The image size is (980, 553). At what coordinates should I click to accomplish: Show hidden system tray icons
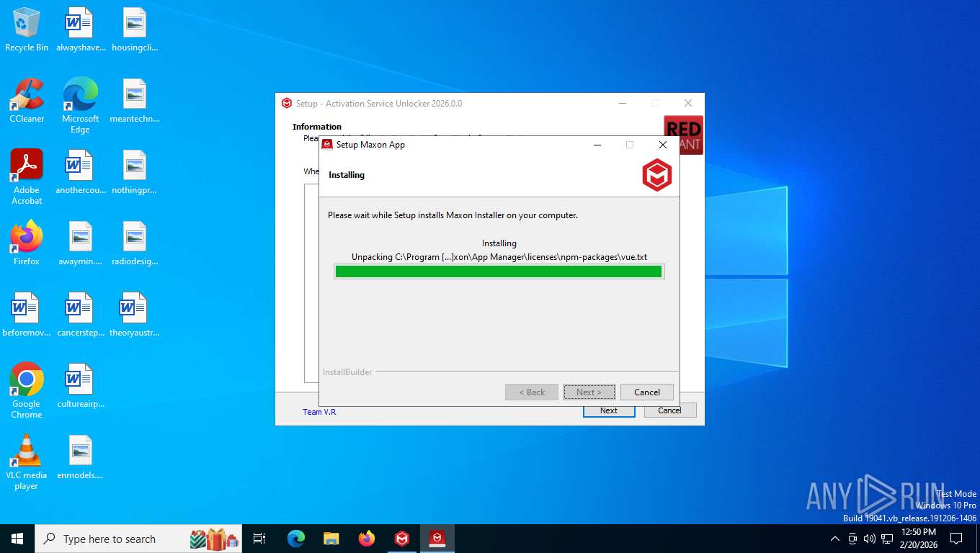pos(835,539)
